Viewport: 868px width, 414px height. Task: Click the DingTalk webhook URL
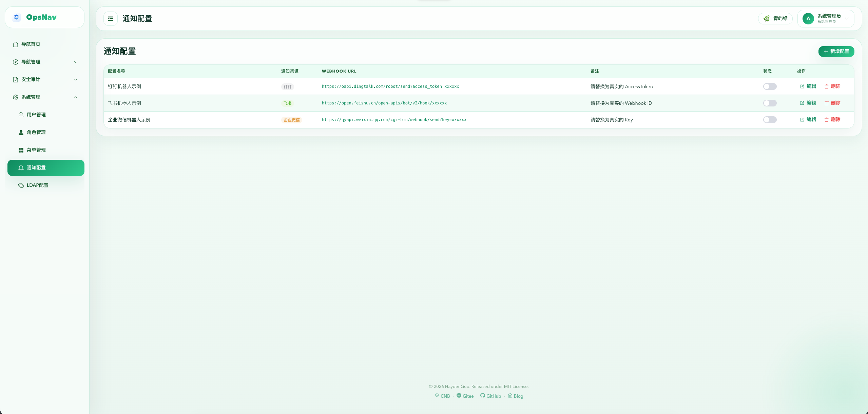point(390,86)
